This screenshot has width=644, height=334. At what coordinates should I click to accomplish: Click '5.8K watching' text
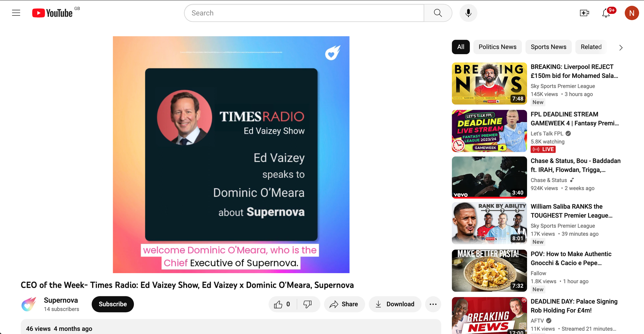(547, 142)
